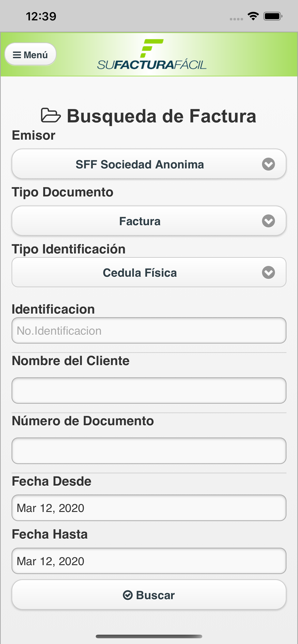Click the Tipo Identificación chevron icon
The width and height of the screenshot is (298, 644).
pyautogui.click(x=268, y=272)
